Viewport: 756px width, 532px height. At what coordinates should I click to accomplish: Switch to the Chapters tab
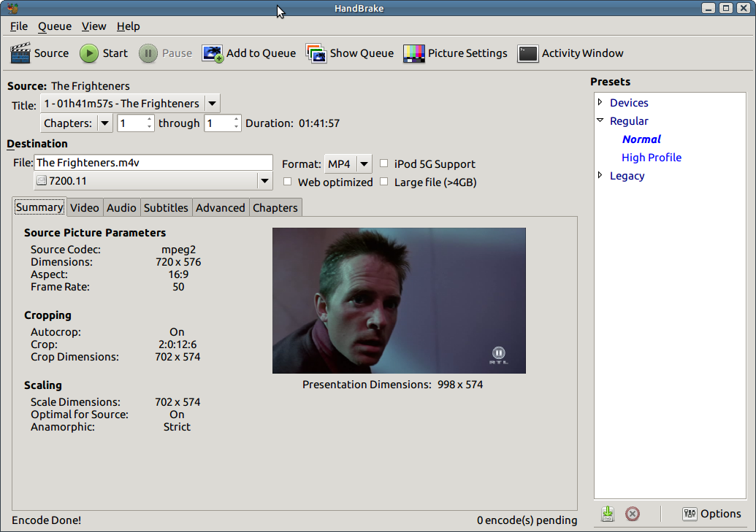pos(275,208)
